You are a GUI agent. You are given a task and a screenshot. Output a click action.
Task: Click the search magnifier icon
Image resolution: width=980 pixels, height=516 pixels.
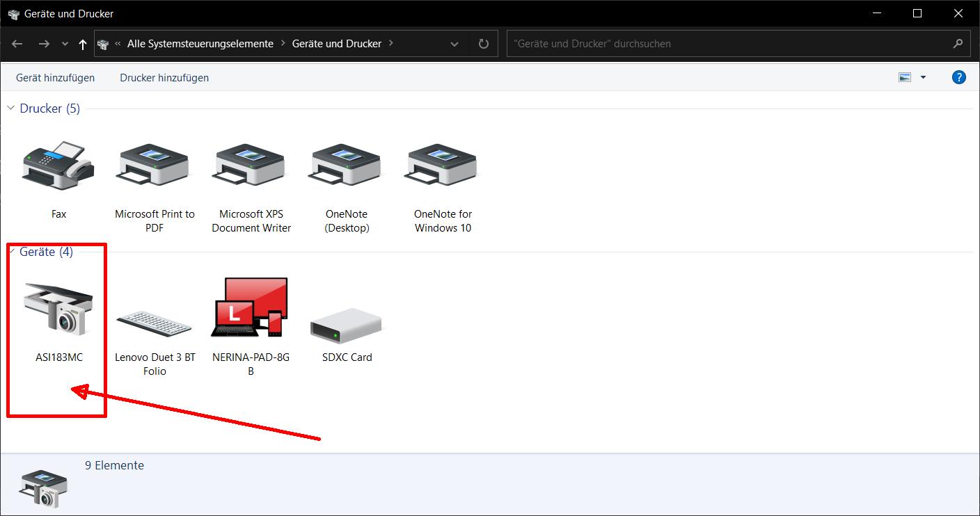[x=958, y=43]
